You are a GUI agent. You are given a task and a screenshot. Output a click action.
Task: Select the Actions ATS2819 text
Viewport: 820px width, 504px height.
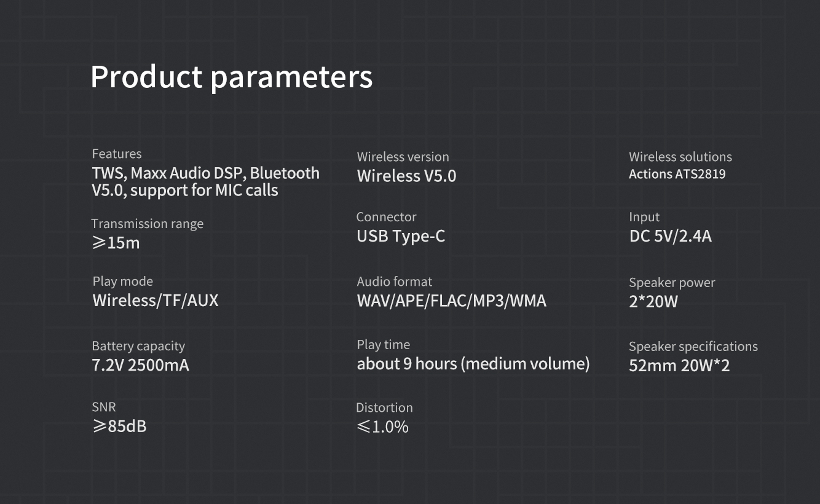pos(677,174)
